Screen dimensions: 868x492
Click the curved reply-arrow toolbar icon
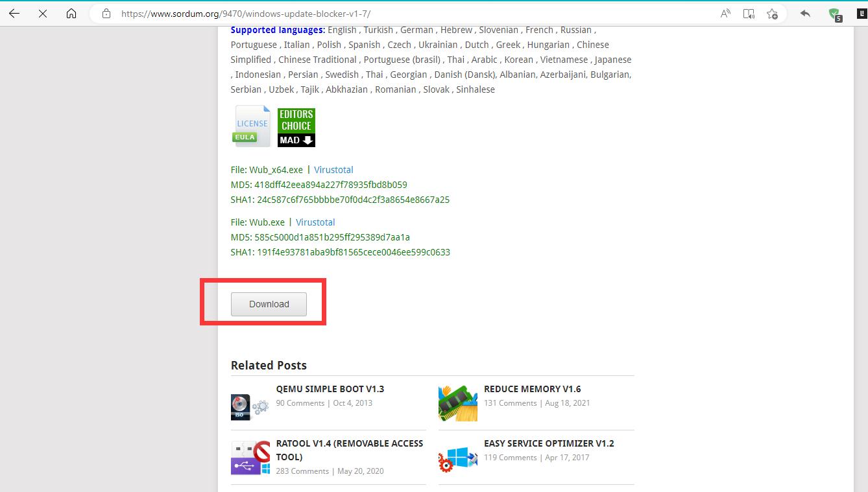[x=805, y=14]
